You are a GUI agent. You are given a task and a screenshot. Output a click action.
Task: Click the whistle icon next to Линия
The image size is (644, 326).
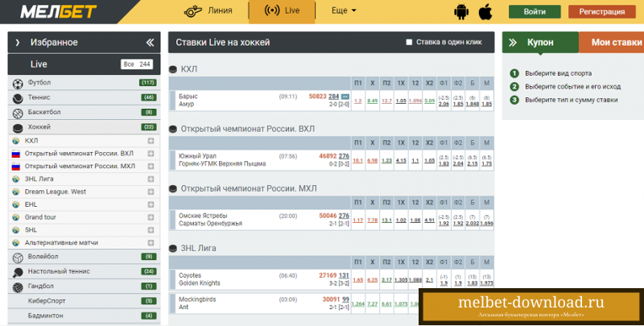point(192,11)
